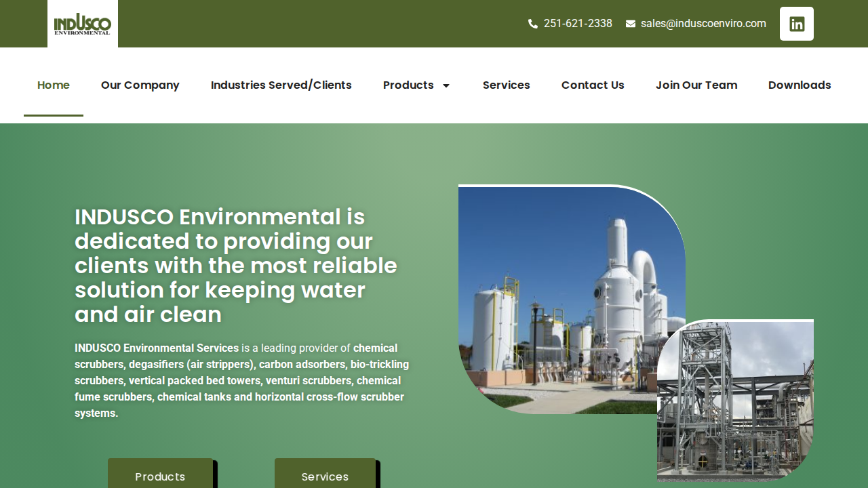The width and height of the screenshot is (868, 488).
Task: Email sales@induscoenviro.com link
Action: (x=703, y=24)
